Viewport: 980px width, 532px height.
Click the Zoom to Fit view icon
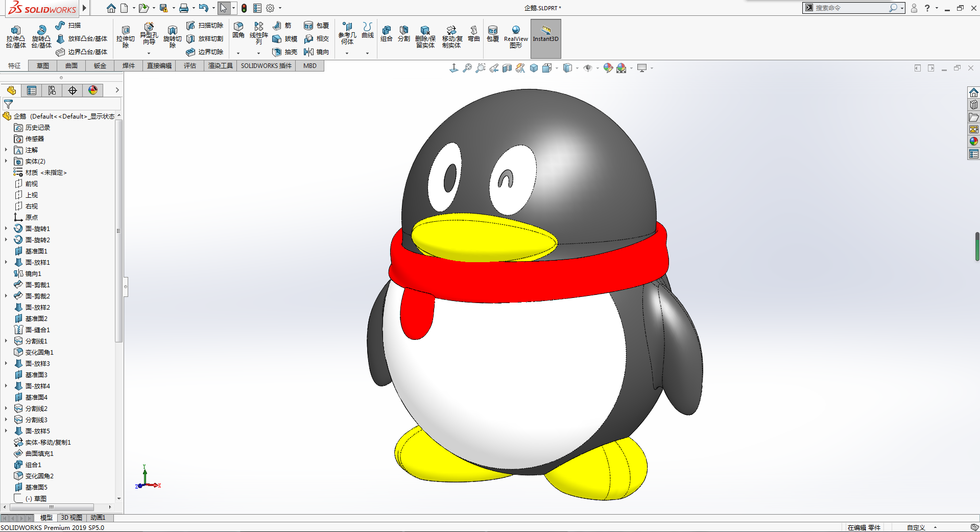[x=467, y=68]
